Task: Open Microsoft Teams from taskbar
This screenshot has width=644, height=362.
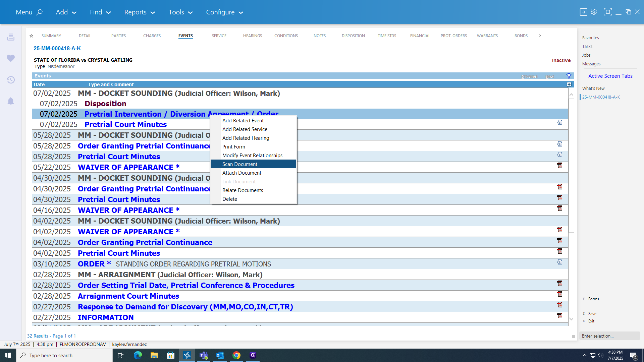Action: point(204,355)
